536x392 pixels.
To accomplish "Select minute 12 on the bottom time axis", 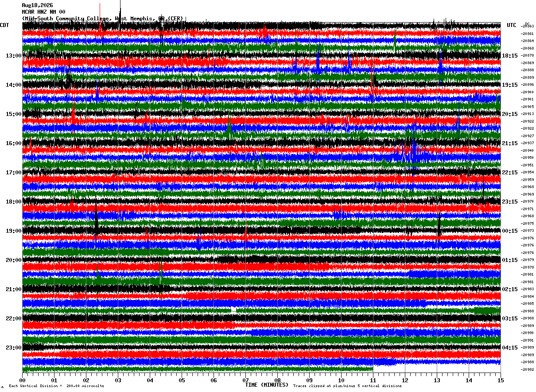I will tap(405, 380).
